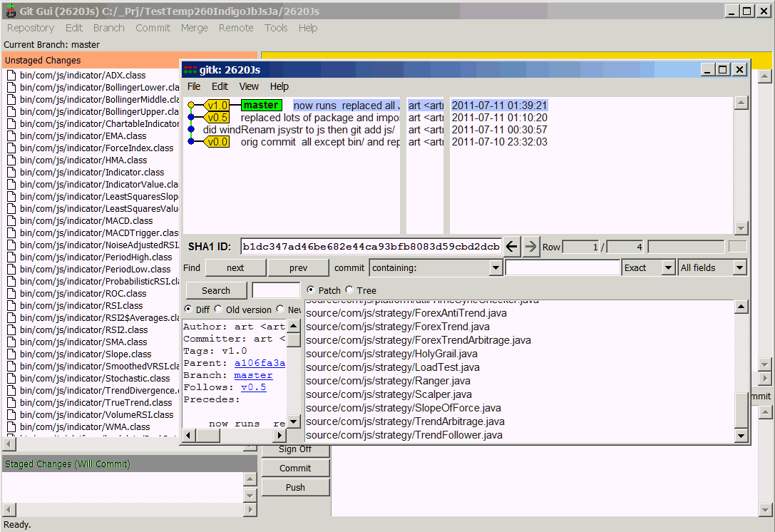The height and width of the screenshot is (532, 775).
Task: Open the Git Gui Repository menu
Action: (x=31, y=29)
